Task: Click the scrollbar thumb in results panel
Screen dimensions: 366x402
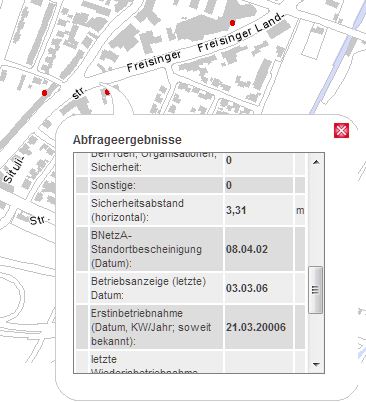Action: click(x=316, y=290)
